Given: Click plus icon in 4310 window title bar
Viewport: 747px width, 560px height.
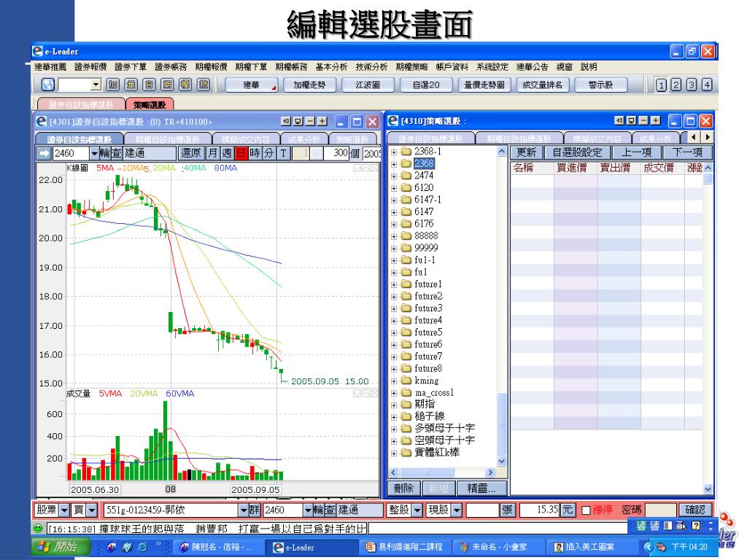Looking at the screenshot, I should point(656,120).
